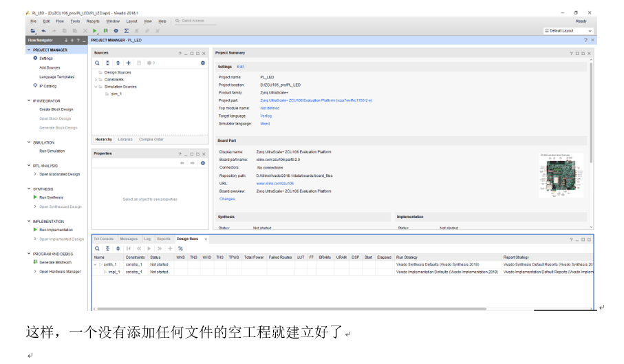This screenshot has height=364, width=624.
Task: Search within the Sources panel
Action: (97, 63)
